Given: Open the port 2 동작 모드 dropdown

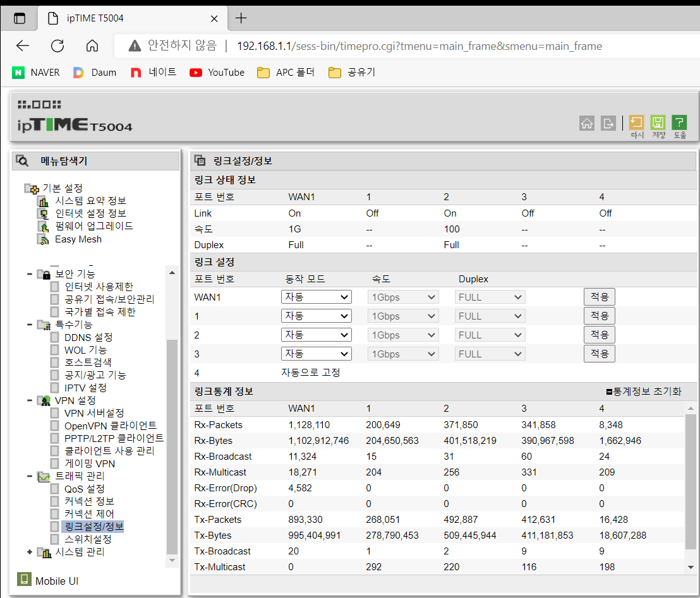Looking at the screenshot, I should pos(316,335).
